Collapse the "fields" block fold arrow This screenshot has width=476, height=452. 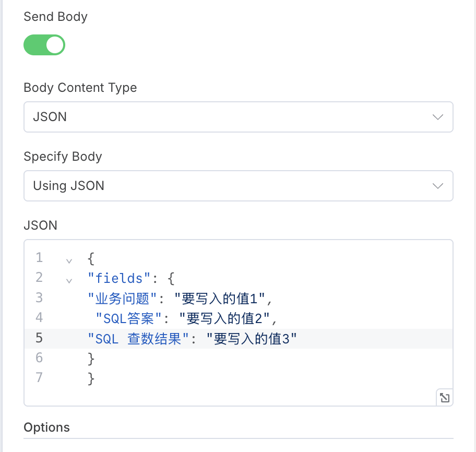[x=69, y=280]
